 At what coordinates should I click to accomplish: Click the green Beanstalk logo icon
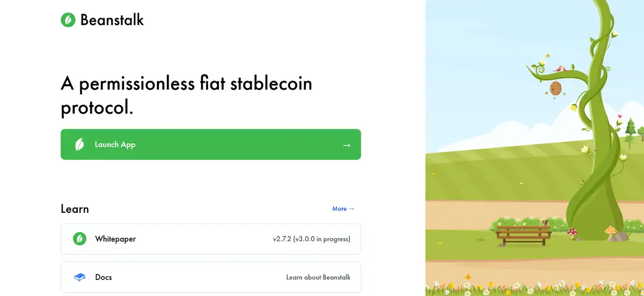coord(68,20)
